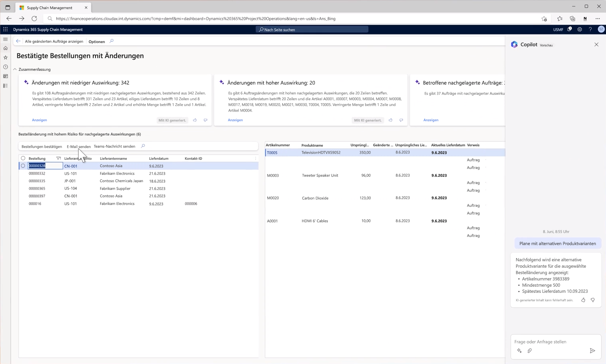Open the app launcher waffle icon
Screen dimensions: 606x364
coord(5,30)
